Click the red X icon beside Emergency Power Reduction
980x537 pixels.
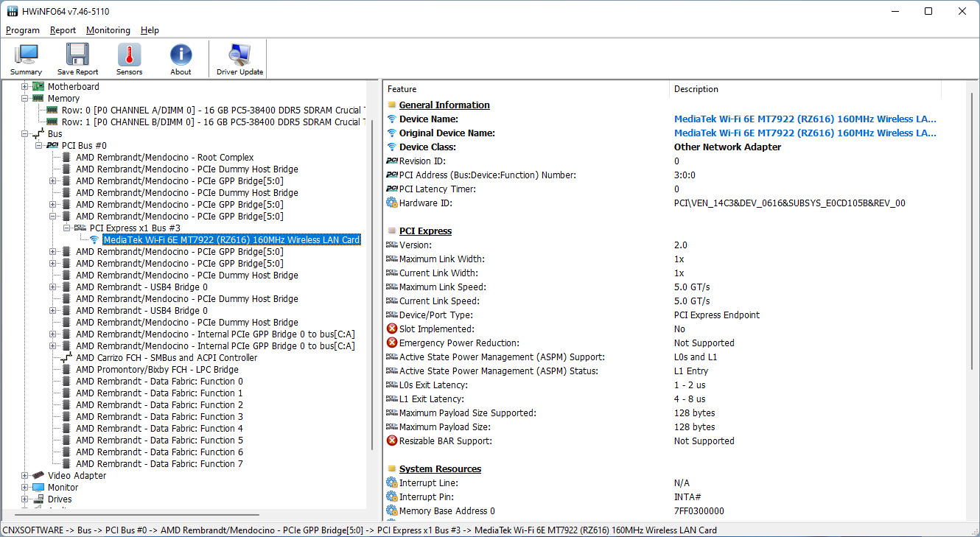(x=391, y=343)
